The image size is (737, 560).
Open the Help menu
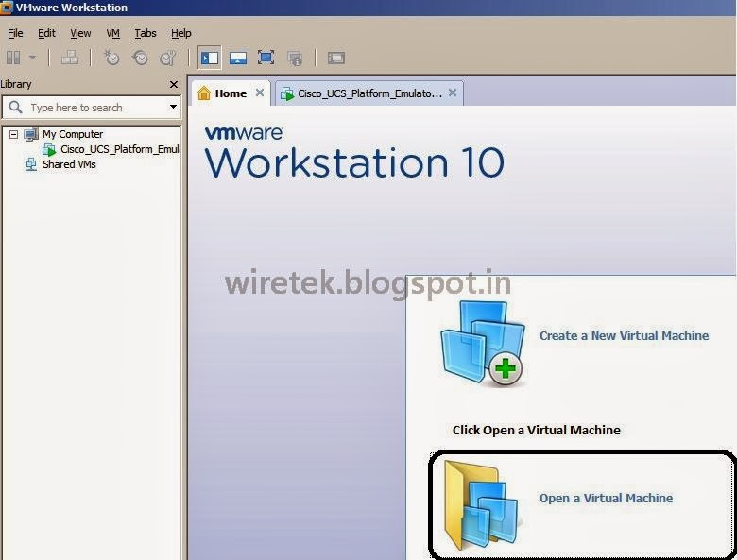pyautogui.click(x=181, y=33)
